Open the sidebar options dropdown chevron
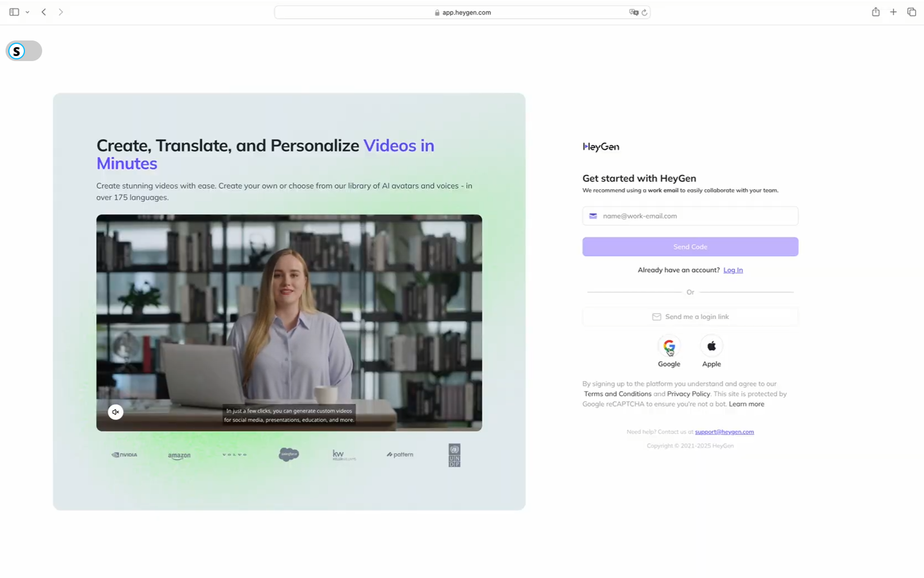This screenshot has height=578, width=924. pyautogui.click(x=27, y=12)
